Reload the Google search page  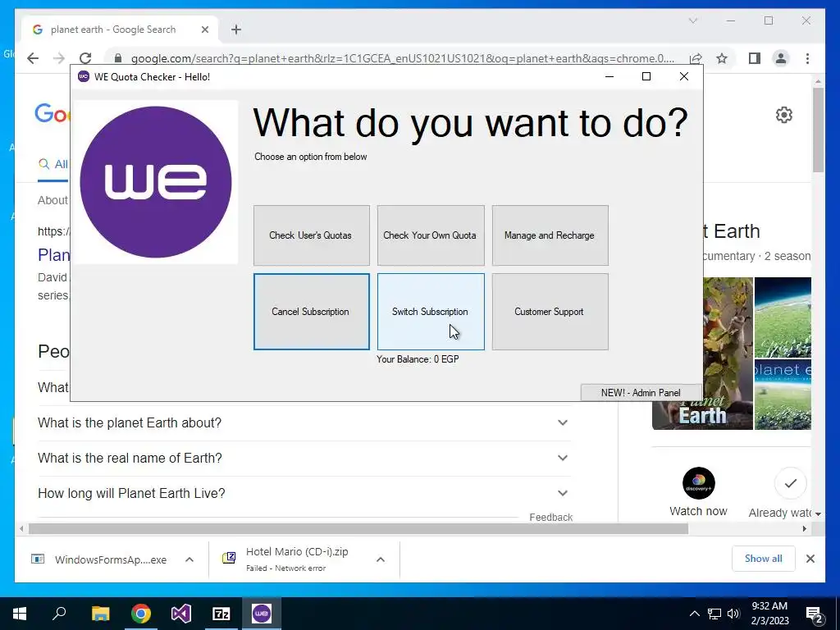pos(85,58)
